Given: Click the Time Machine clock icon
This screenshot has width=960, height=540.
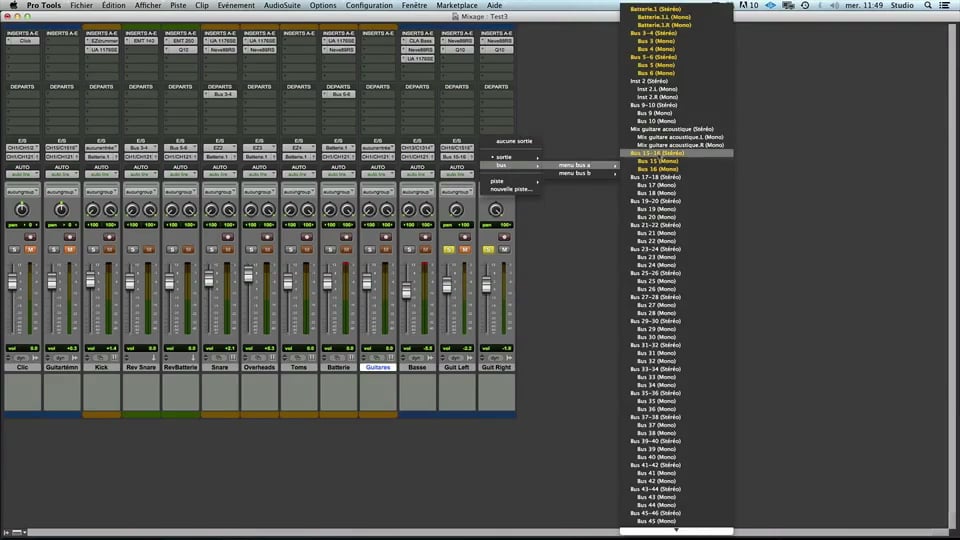Looking at the screenshot, I should click(805, 5).
